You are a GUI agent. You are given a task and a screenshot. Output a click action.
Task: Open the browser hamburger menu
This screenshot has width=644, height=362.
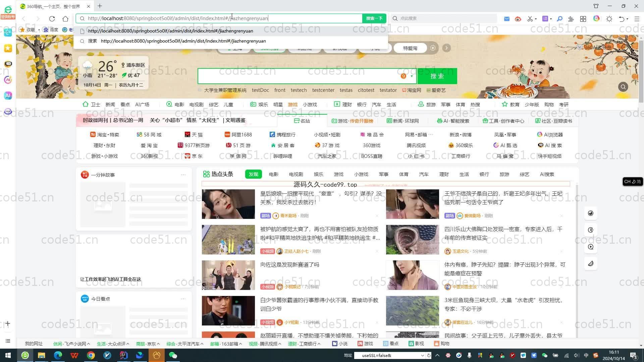(637, 19)
